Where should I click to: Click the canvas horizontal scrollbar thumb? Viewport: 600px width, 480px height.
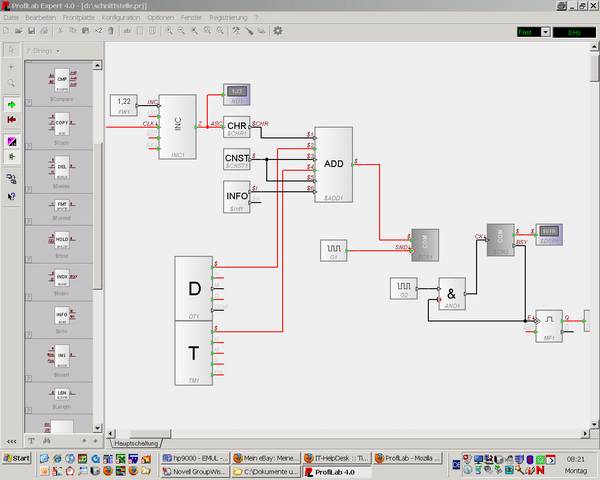(x=150, y=433)
